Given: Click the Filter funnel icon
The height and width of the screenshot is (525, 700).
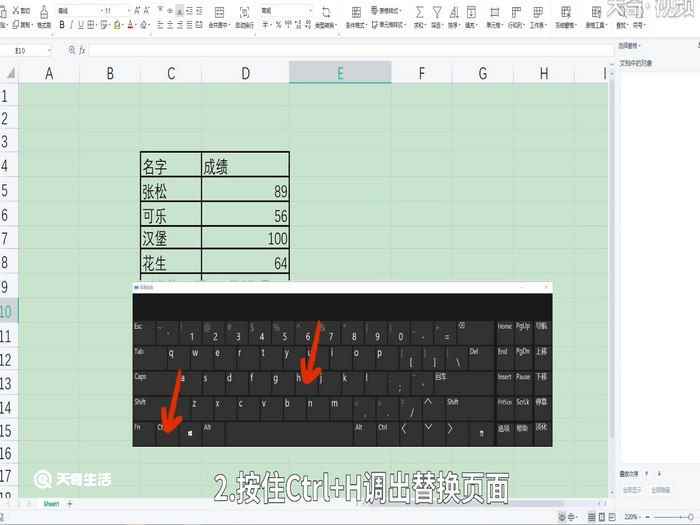Looking at the screenshot, I should tap(437, 12).
